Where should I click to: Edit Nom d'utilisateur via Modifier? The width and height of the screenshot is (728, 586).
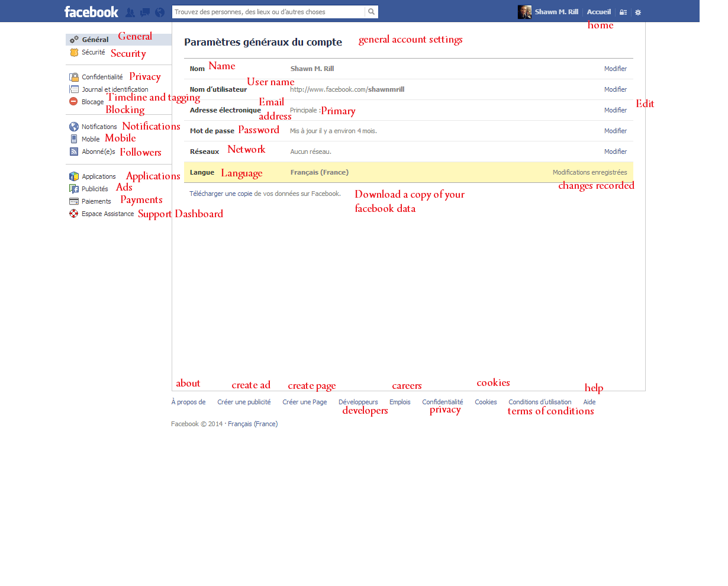click(616, 89)
